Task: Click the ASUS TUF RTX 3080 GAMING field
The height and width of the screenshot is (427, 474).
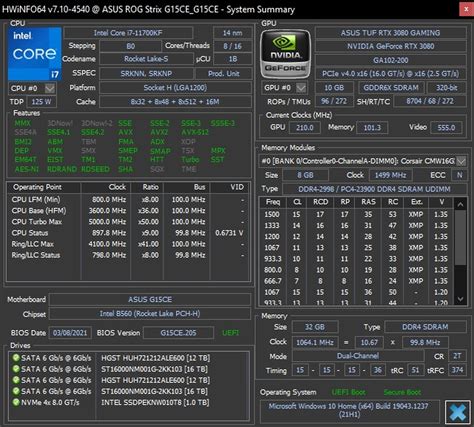Action: (390, 33)
